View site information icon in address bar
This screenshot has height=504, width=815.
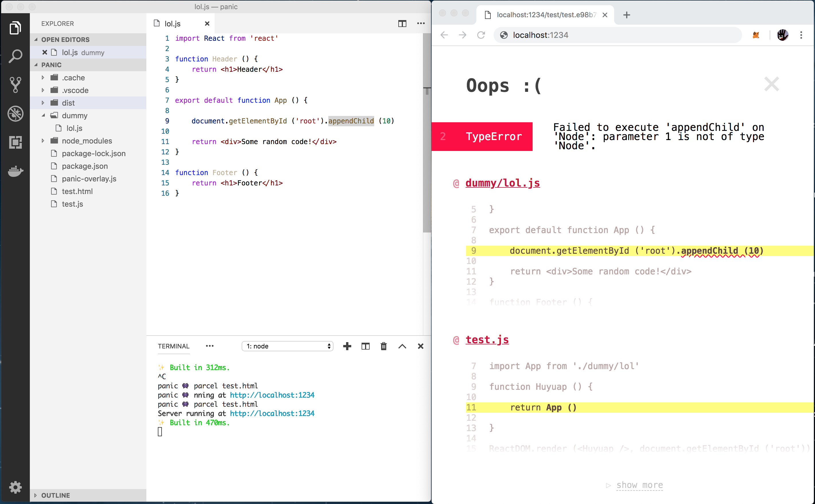pos(504,35)
